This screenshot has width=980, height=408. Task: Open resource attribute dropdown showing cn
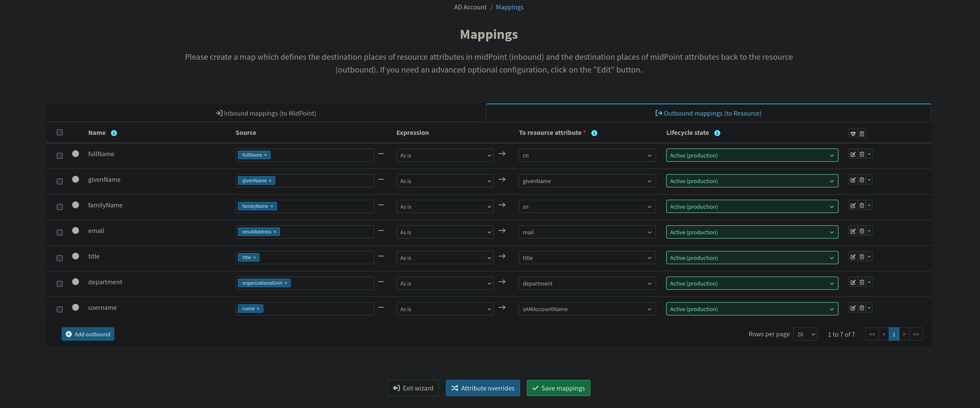click(x=587, y=155)
